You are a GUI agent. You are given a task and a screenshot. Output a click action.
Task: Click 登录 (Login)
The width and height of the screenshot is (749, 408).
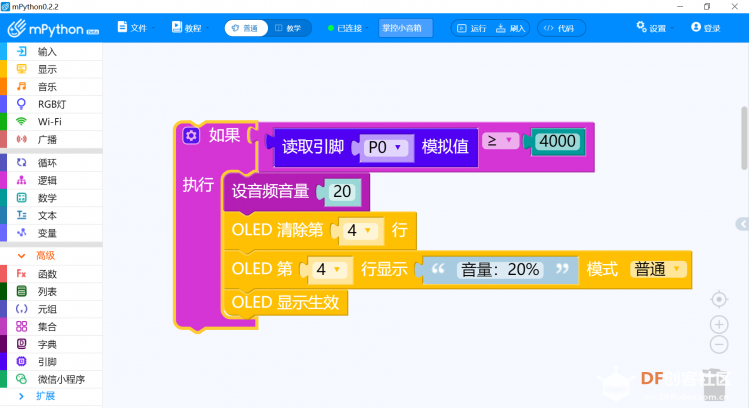(x=706, y=28)
